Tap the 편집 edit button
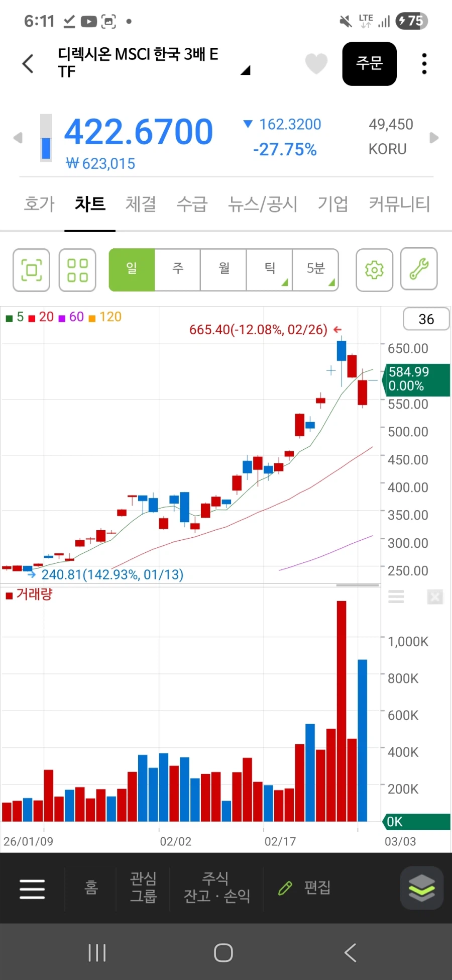452x980 pixels. coord(305,888)
